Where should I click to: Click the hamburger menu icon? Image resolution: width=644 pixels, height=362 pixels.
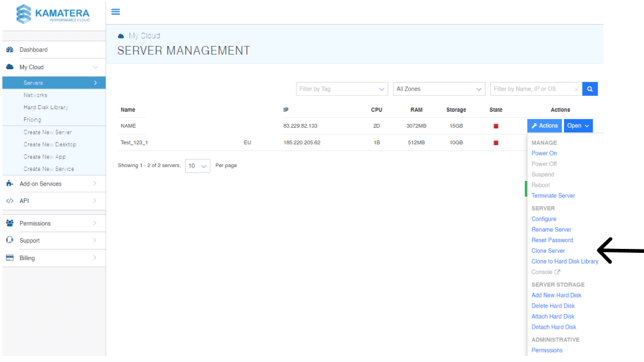click(115, 12)
